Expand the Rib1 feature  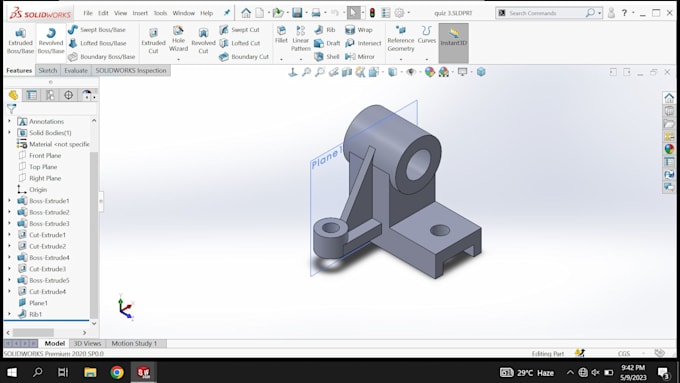[x=9, y=314]
